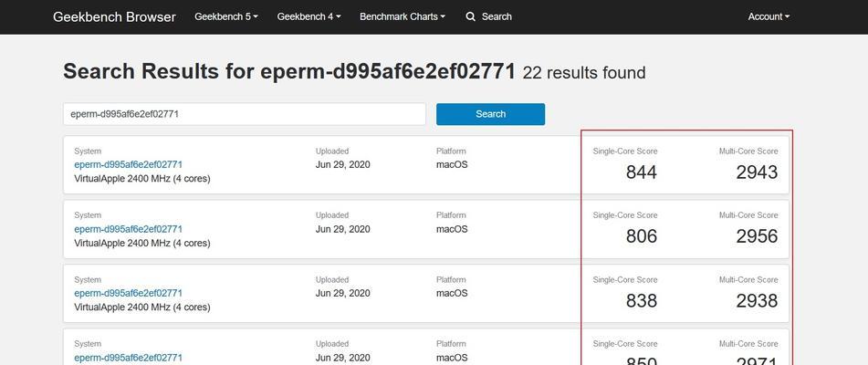Click the single-core score 806
Image resolution: width=868 pixels, height=365 pixels.
[x=642, y=236]
